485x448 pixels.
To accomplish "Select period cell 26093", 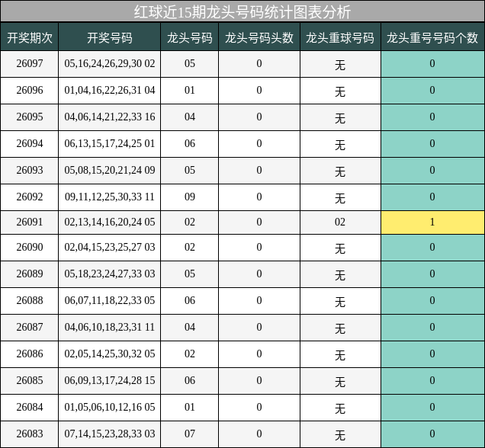I will (30, 170).
